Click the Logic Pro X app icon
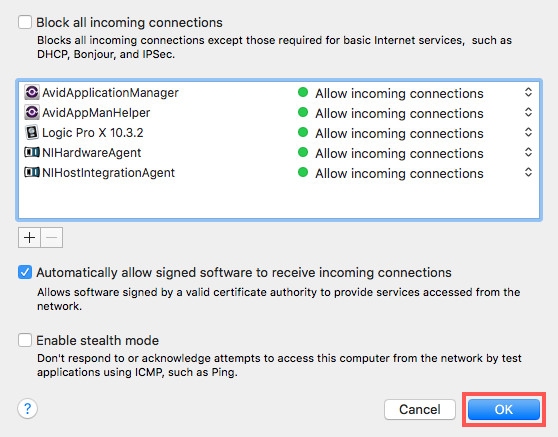Screen dimensions: 558x437 [32, 132]
